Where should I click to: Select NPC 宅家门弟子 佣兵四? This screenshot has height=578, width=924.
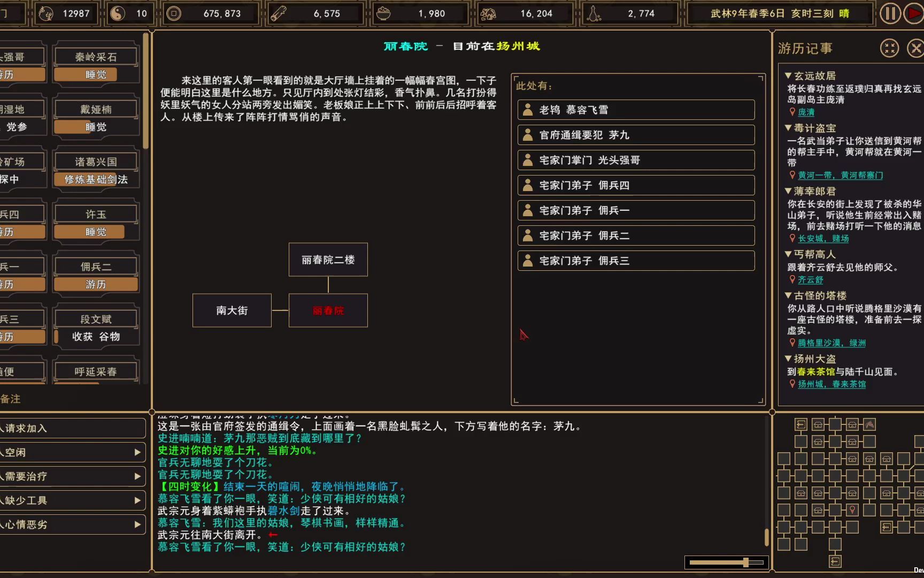(636, 185)
